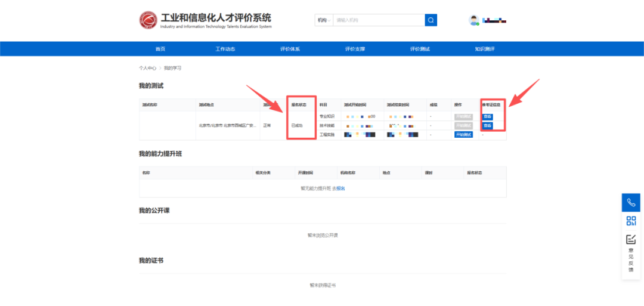Click 成绩 column header
This screenshot has height=306, width=644.
434,105
